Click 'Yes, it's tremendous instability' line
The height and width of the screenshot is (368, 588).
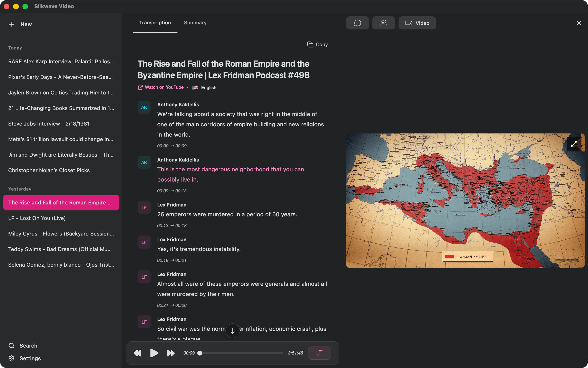[x=199, y=249]
